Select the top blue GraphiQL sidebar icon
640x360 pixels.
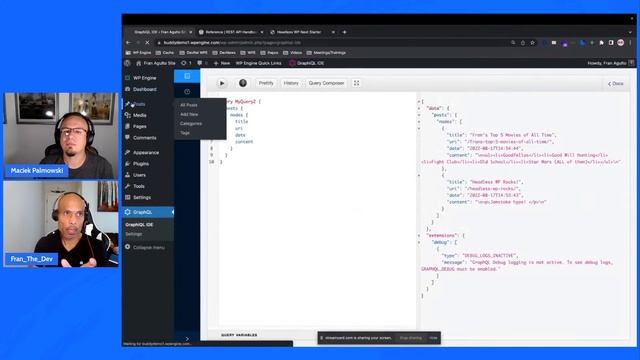click(x=187, y=76)
